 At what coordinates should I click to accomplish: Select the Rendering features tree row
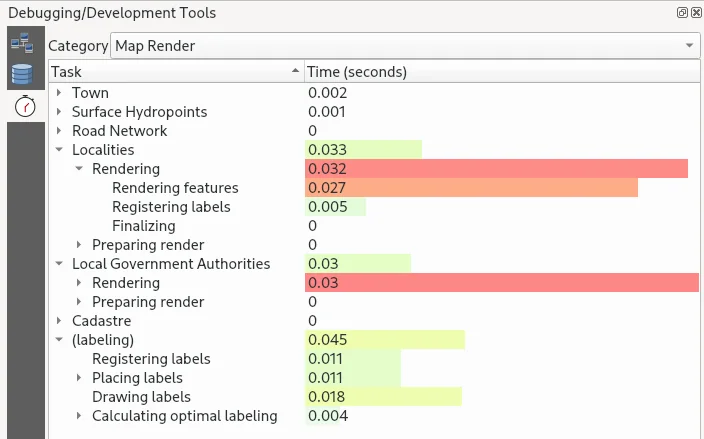click(175, 188)
